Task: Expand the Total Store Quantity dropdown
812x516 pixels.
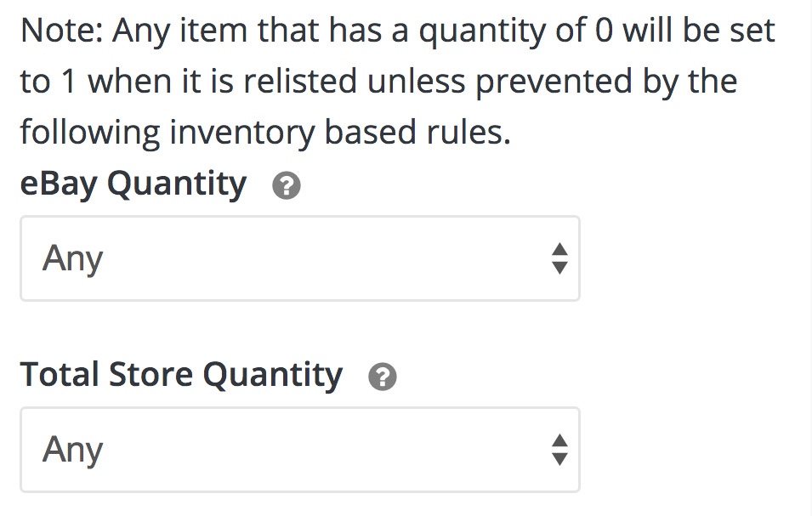Action: tap(300, 450)
